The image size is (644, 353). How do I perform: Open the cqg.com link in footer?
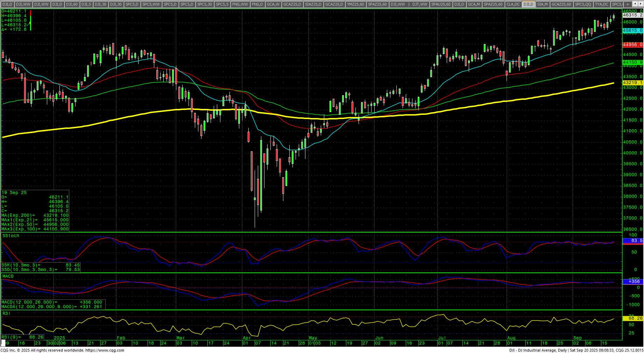(105, 350)
